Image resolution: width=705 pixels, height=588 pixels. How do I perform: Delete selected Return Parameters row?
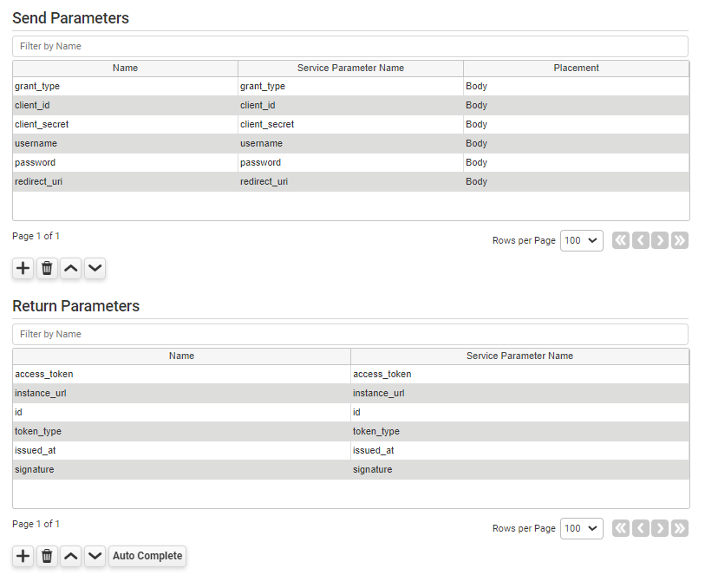click(x=47, y=556)
